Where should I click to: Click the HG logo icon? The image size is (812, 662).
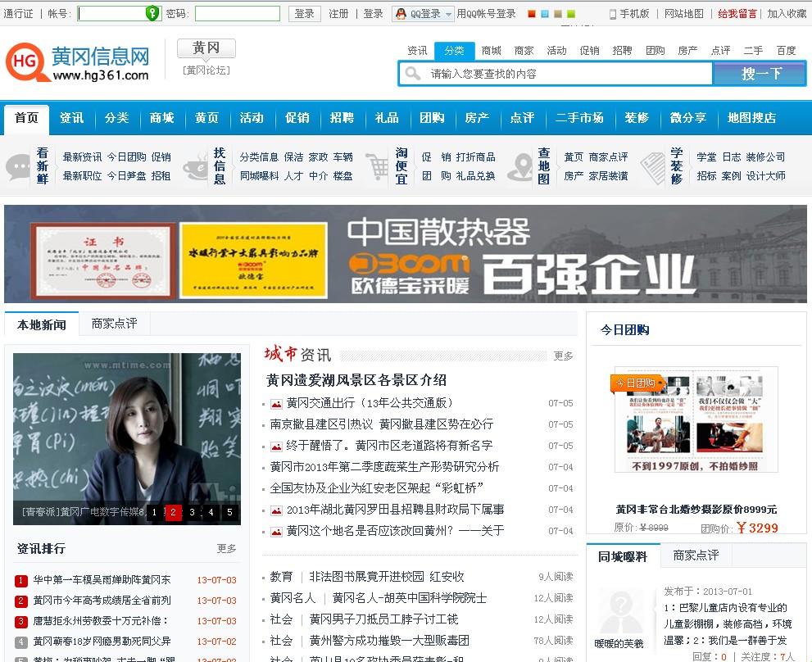[x=25, y=62]
